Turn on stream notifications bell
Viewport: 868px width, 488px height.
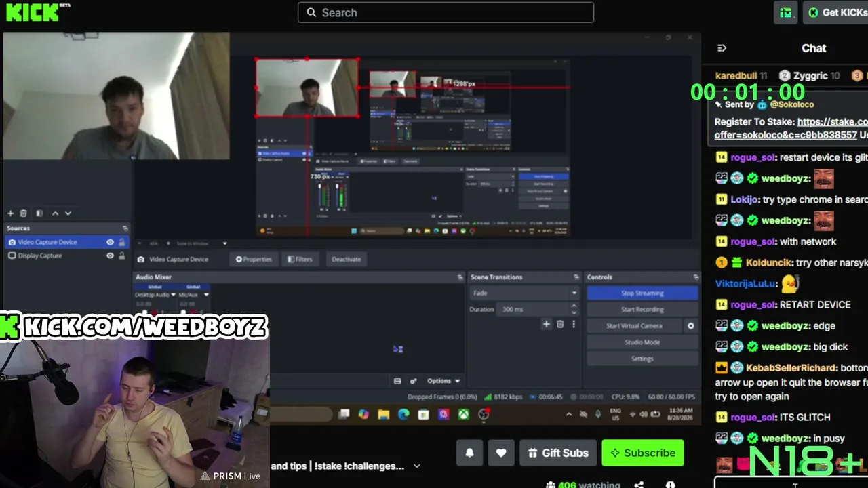click(x=469, y=453)
